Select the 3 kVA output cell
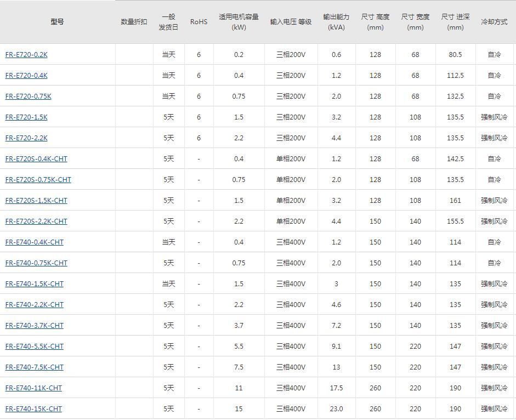Screen dimensions: 516x420 [336, 283]
